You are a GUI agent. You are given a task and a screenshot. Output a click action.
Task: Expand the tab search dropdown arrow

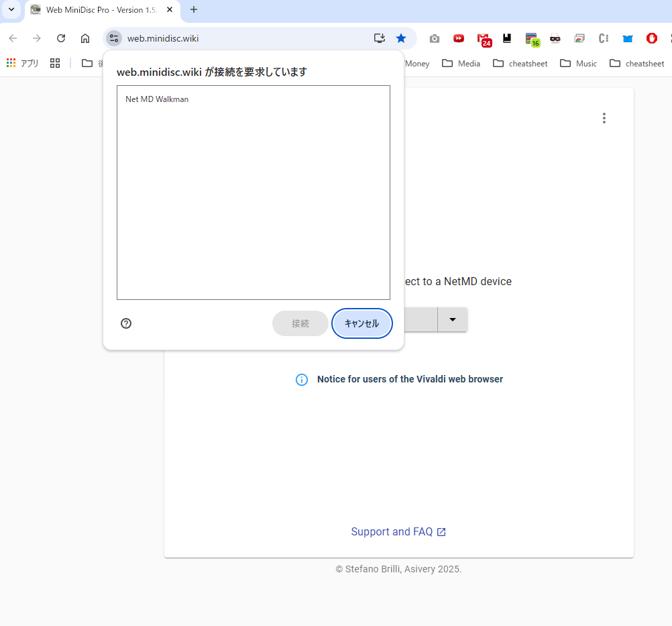[11, 9]
